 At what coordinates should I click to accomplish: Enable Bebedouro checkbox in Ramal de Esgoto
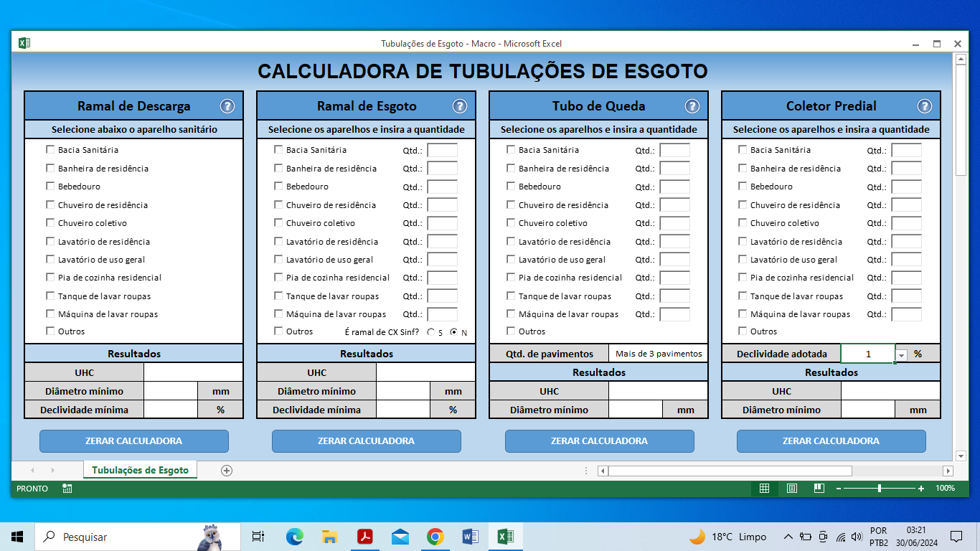point(278,187)
